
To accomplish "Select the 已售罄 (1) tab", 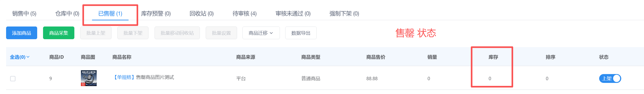I will point(110,14).
